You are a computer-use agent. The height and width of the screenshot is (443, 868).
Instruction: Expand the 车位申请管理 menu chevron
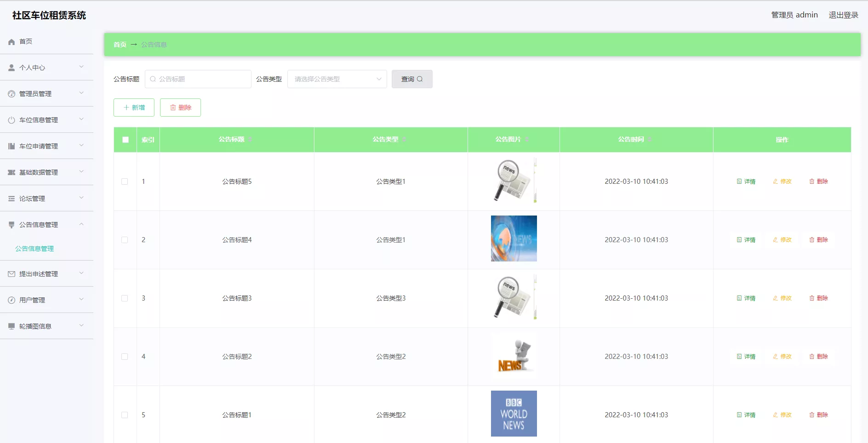81,146
